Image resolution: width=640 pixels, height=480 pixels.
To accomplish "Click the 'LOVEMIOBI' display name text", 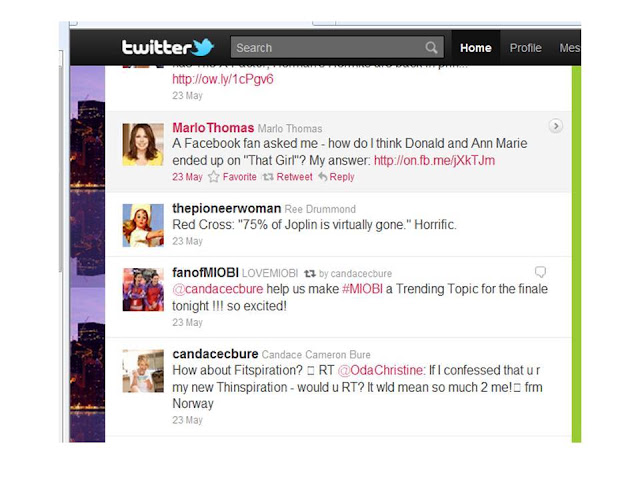I will pos(270,273).
